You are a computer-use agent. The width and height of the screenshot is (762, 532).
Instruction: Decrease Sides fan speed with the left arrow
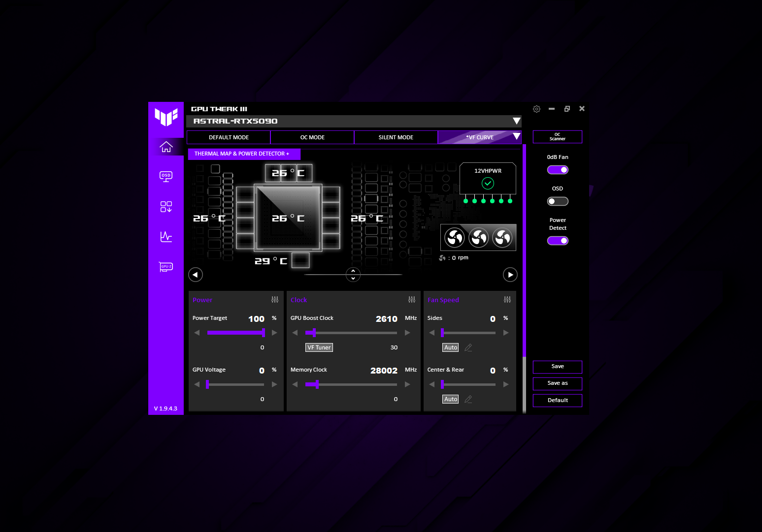point(432,333)
